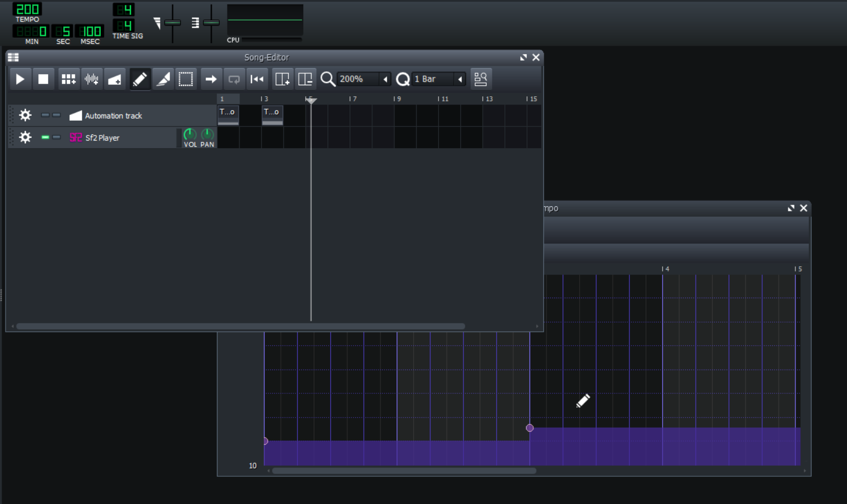This screenshot has width=847, height=504.
Task: Open Song-Editor window menu icon
Action: (13, 58)
